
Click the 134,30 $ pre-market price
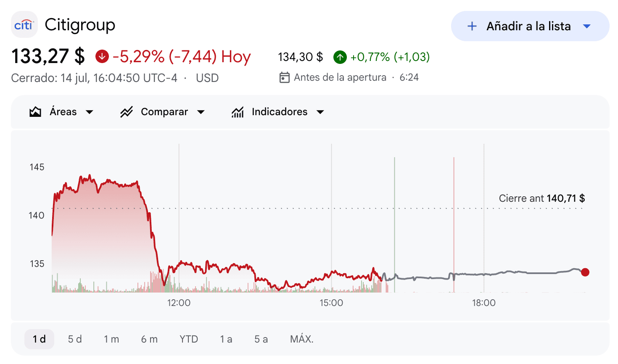pos(301,57)
